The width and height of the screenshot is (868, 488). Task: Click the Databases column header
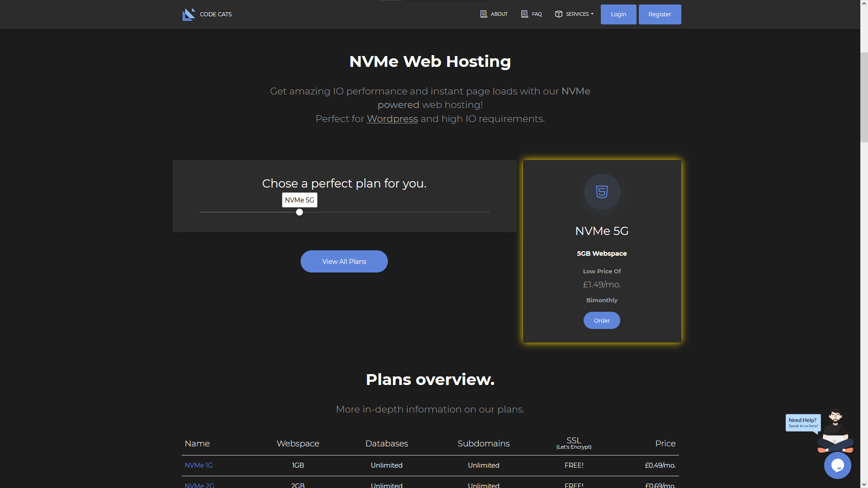[x=387, y=444]
